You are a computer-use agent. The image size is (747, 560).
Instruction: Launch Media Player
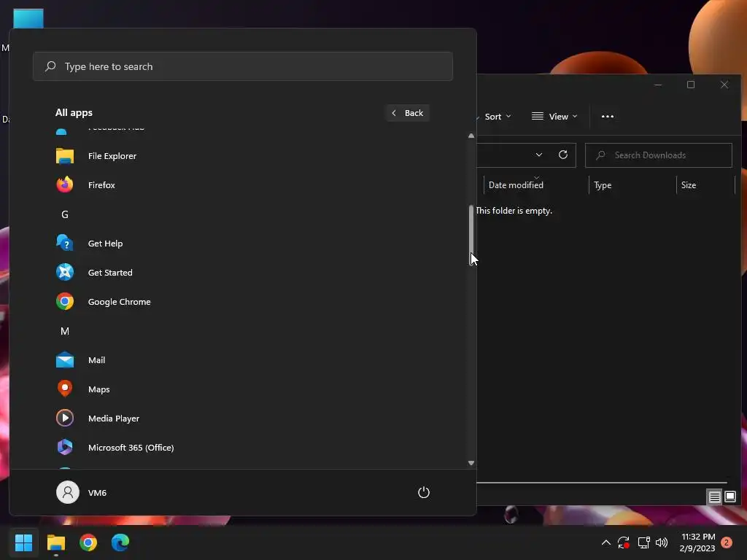point(243,419)
